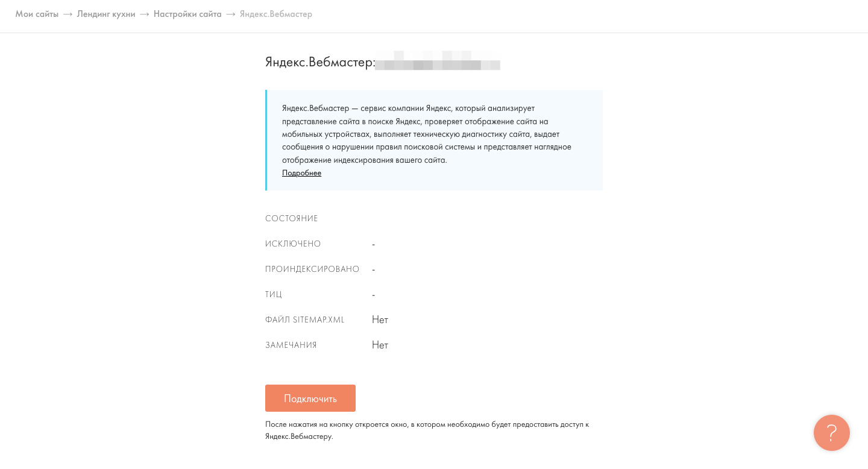Screen dimensions: 868x469
Task: Click Нет value for Замечания
Action: [x=380, y=345]
